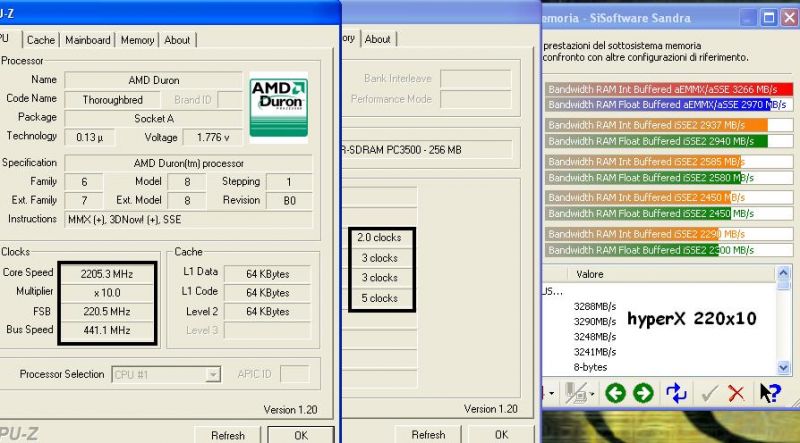Click the Specification AMD Duron(tm) processor field
Screen dimensions: 800x443
[188, 163]
